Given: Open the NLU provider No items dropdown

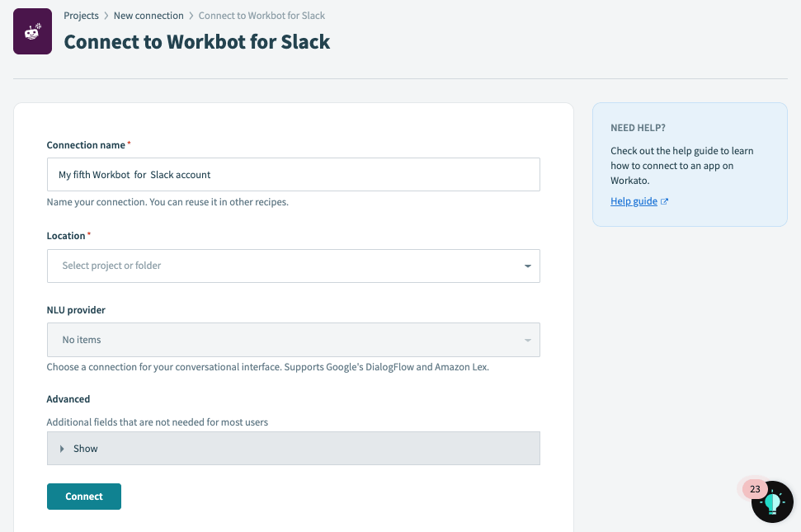Looking at the screenshot, I should [x=293, y=340].
